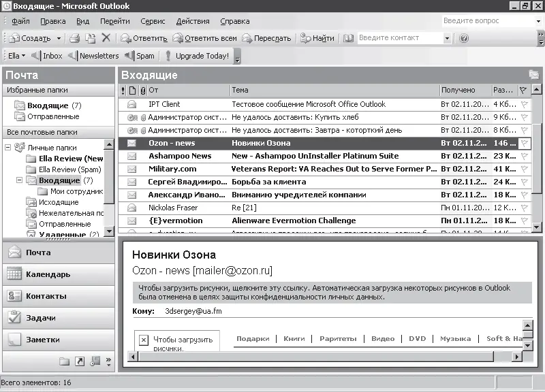Toggle flag on the IPT Client message

[x=523, y=105]
